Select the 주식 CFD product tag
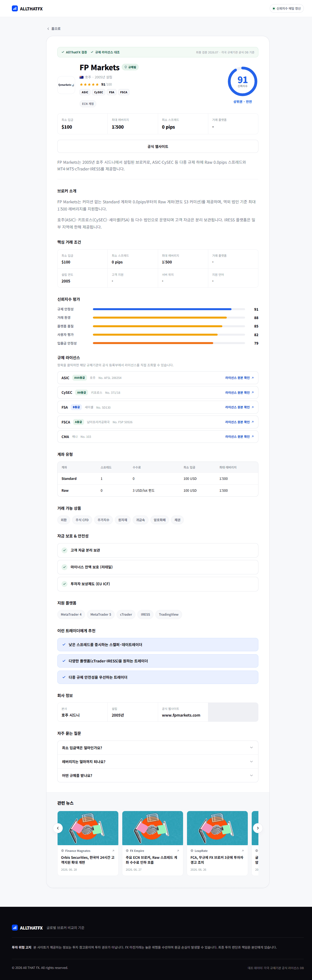 click(82, 520)
